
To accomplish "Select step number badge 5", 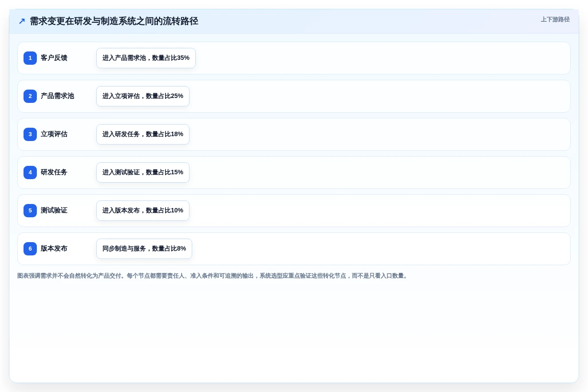I will click(30, 211).
